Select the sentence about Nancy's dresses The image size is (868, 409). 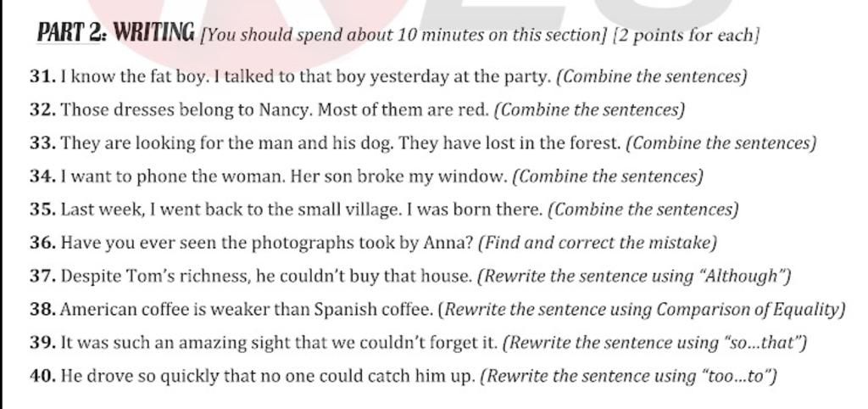click(275, 109)
